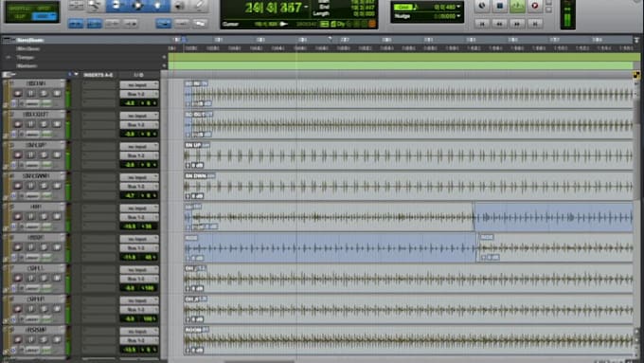Mute the BD OUT track
This screenshot has height=363, width=644.
pos(57,124)
